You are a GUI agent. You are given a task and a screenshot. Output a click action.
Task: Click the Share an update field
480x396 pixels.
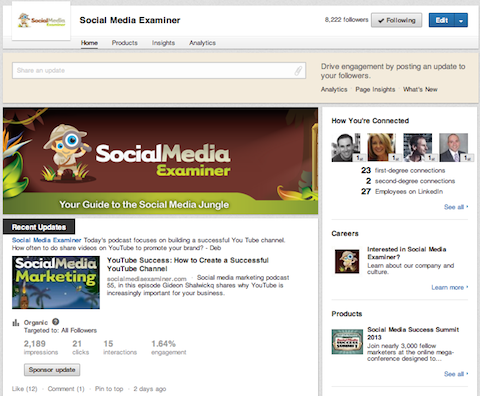(159, 70)
